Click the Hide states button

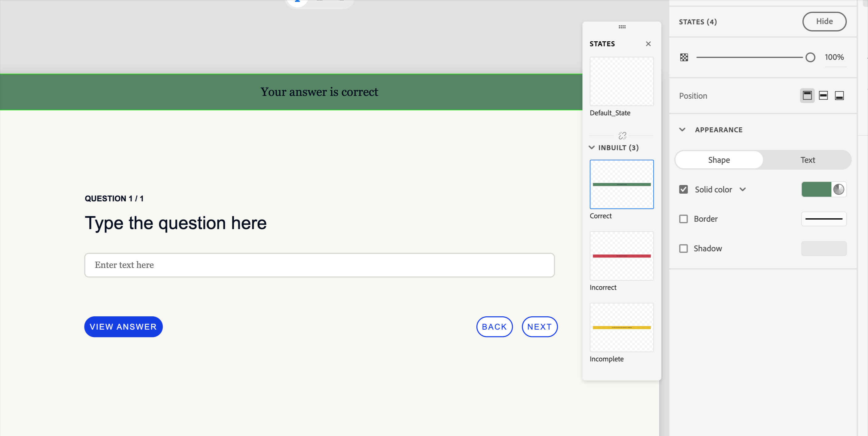click(x=824, y=22)
